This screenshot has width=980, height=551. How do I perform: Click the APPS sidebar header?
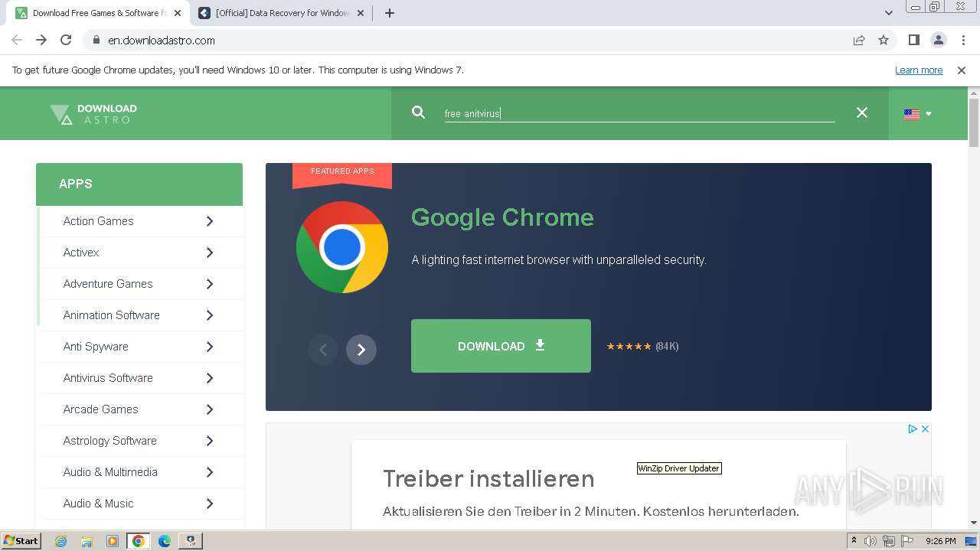pos(139,184)
